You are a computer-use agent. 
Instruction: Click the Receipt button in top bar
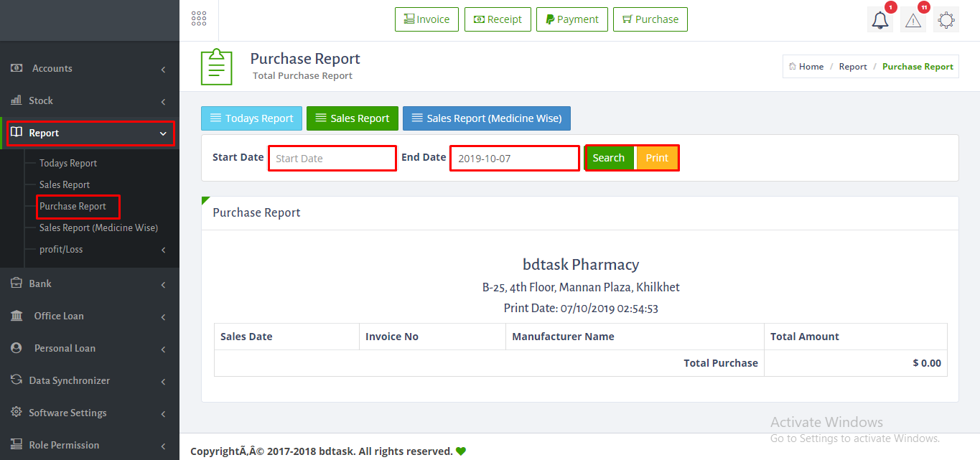pyautogui.click(x=498, y=19)
